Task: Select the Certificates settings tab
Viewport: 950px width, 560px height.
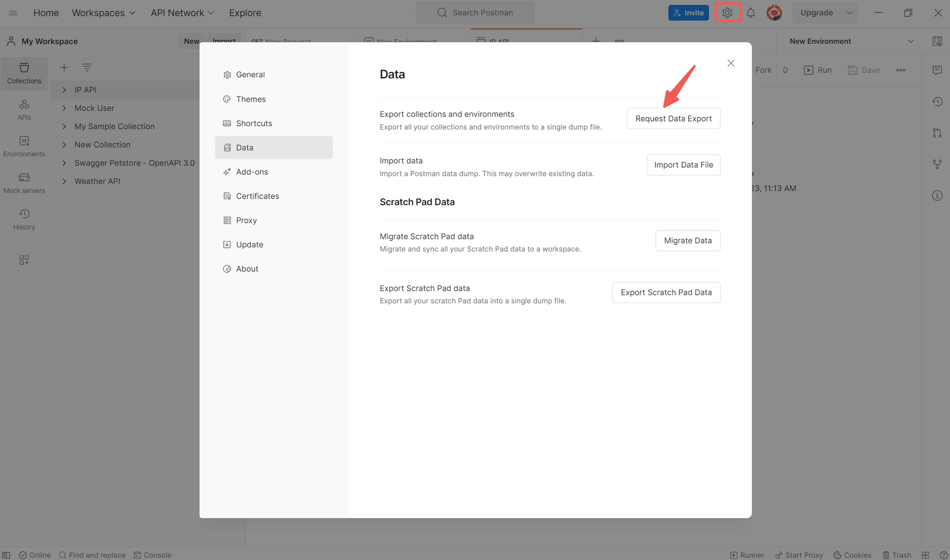Action: click(257, 196)
